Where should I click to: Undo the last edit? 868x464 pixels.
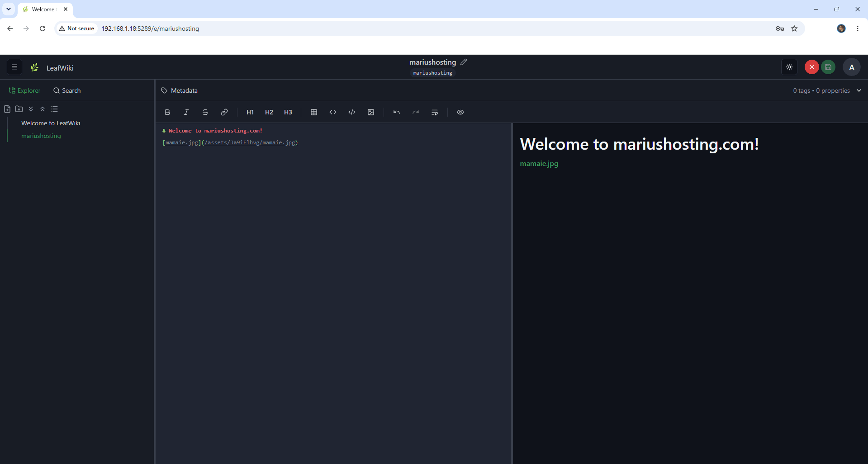coord(397,112)
